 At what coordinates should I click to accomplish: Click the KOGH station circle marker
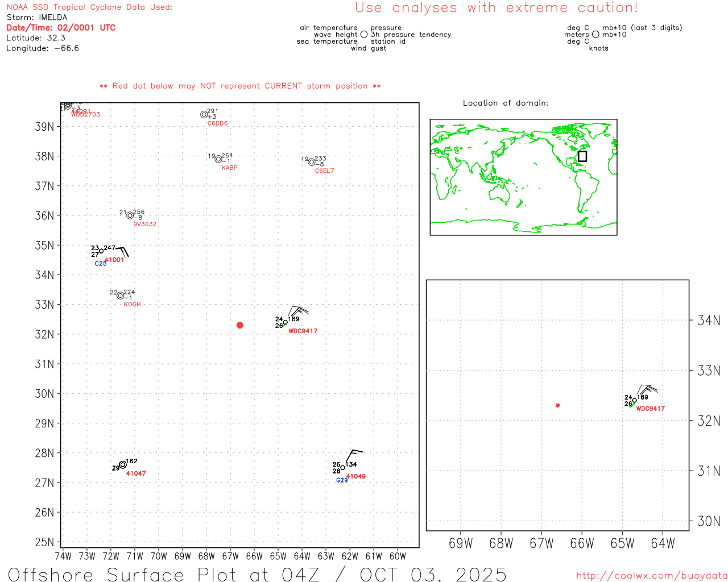click(x=121, y=296)
